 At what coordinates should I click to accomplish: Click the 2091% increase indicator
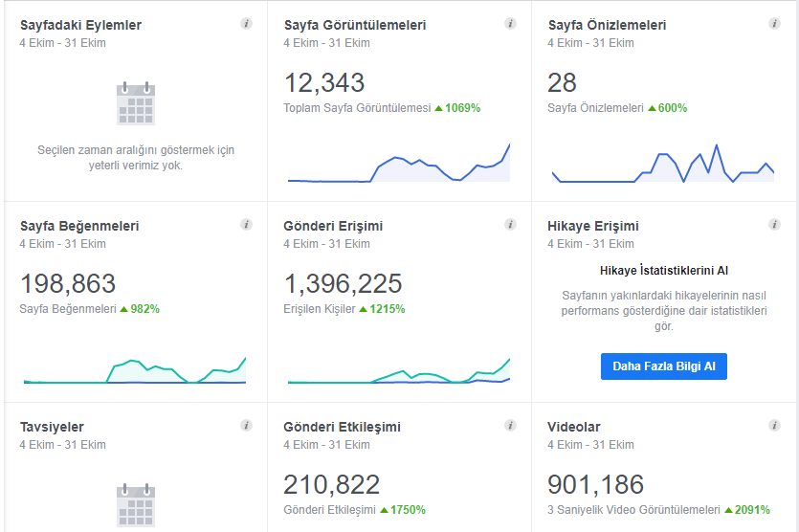pyautogui.click(x=747, y=510)
